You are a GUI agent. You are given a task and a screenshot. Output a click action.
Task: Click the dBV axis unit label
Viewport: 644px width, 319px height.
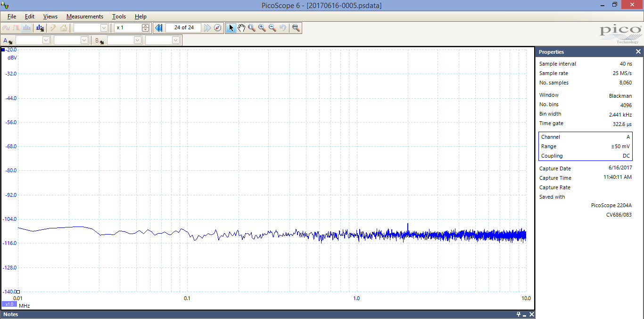pyautogui.click(x=12, y=58)
